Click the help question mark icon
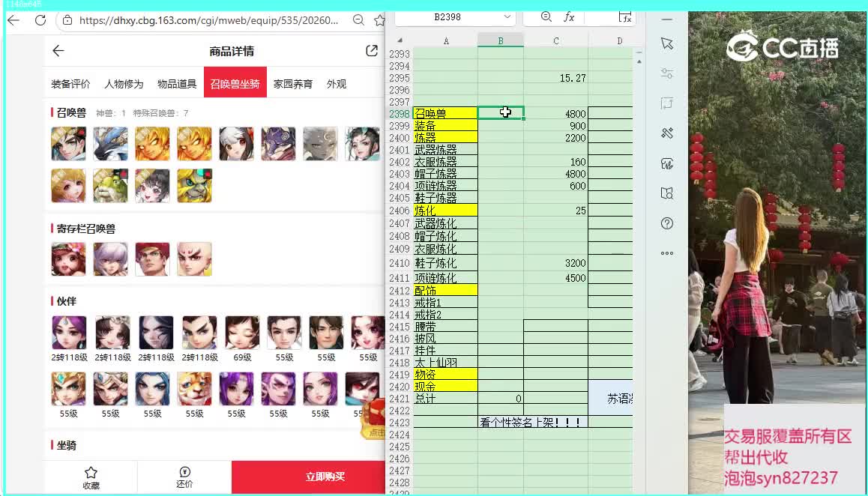The height and width of the screenshot is (496, 868). (x=667, y=223)
